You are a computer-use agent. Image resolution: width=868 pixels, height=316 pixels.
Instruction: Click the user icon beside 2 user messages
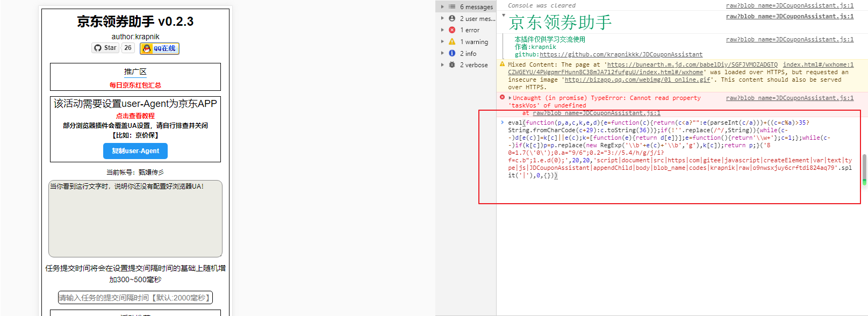[452, 18]
